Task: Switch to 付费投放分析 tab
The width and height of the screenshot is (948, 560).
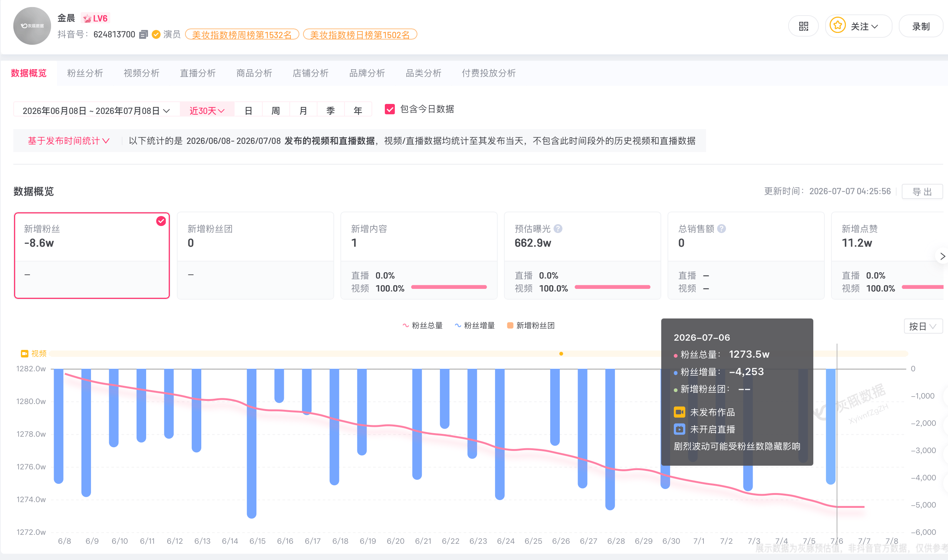Action: tap(489, 73)
